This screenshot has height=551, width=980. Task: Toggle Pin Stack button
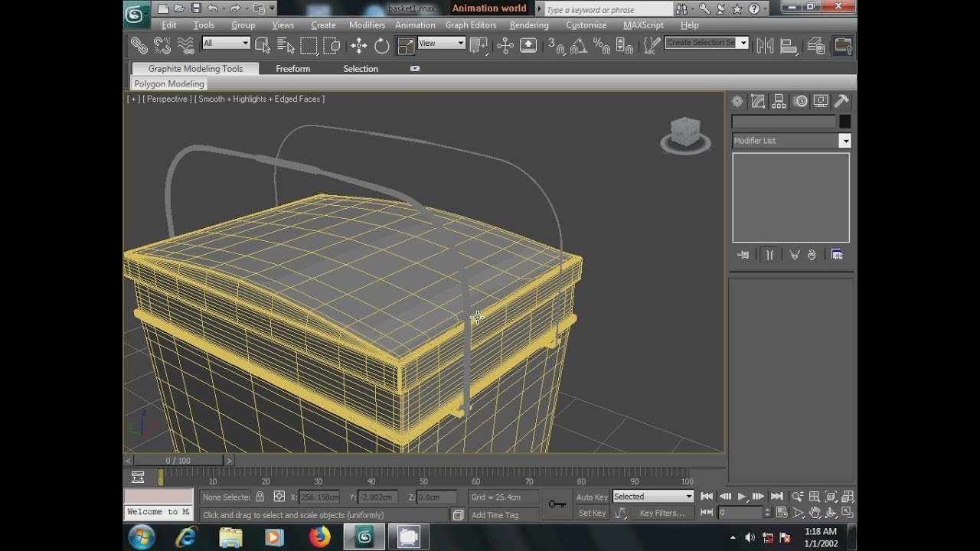[743, 255]
